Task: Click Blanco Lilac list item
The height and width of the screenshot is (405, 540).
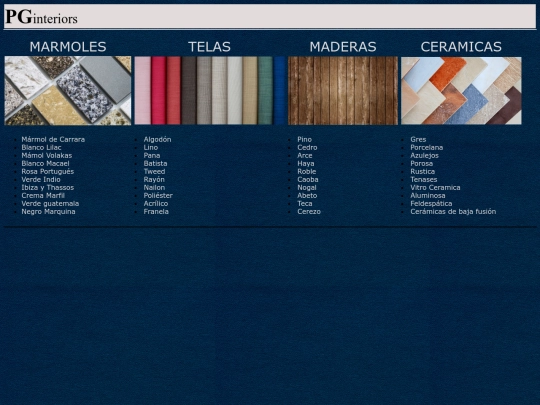Action: pyautogui.click(x=41, y=147)
